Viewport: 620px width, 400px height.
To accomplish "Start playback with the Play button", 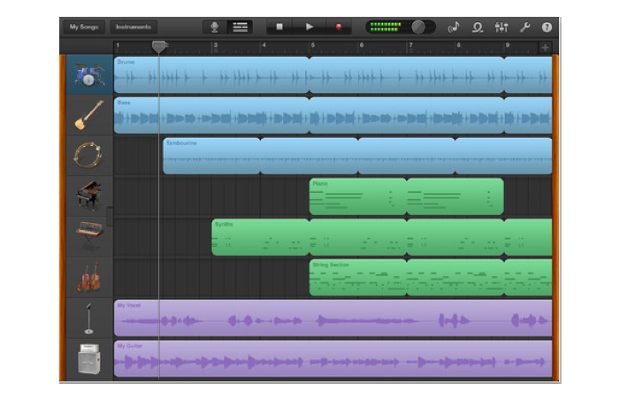I will [x=309, y=27].
